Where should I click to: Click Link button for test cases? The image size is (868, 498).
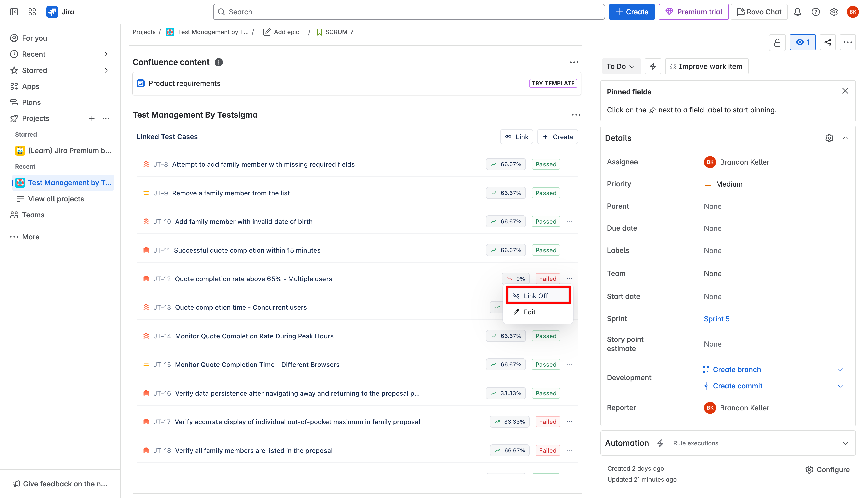pos(516,137)
